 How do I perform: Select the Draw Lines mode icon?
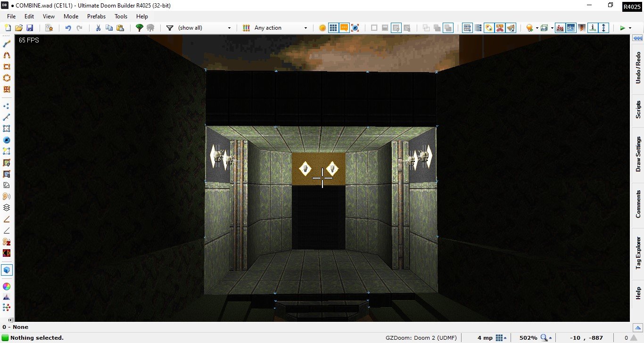tap(7, 44)
